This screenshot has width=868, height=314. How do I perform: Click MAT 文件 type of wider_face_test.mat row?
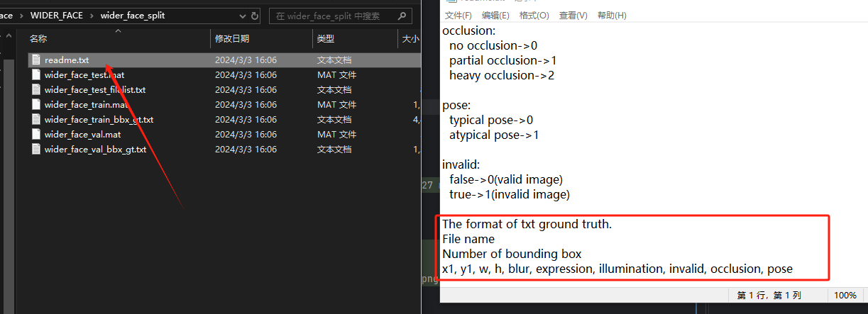click(336, 75)
